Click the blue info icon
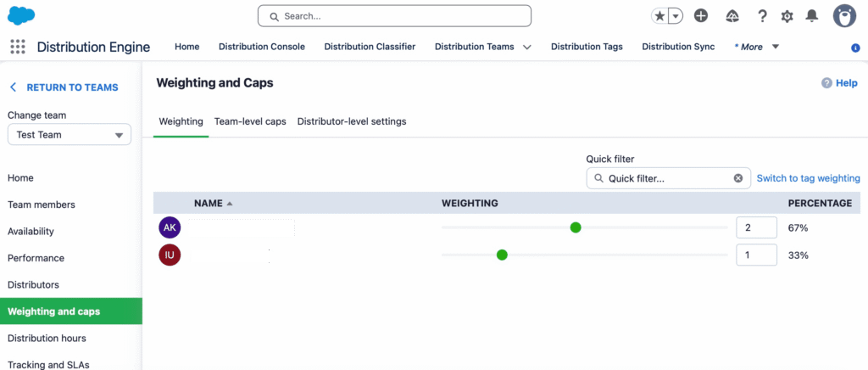This screenshot has width=868, height=370. click(x=855, y=48)
